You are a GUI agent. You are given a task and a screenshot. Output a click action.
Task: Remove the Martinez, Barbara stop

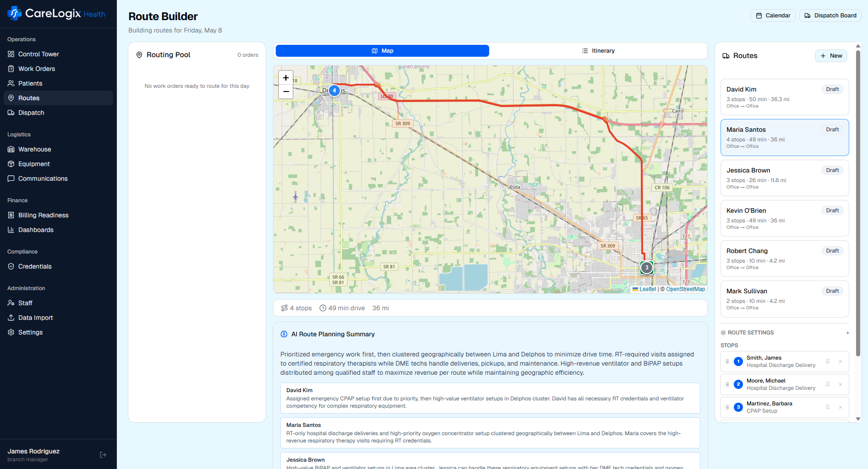coord(841,407)
